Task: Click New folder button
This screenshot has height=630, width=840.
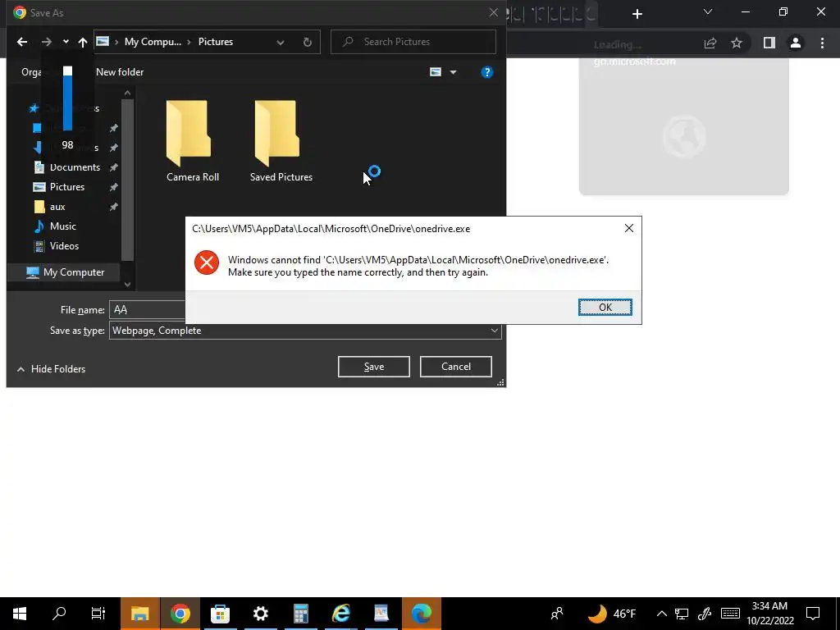Action: coord(120,72)
